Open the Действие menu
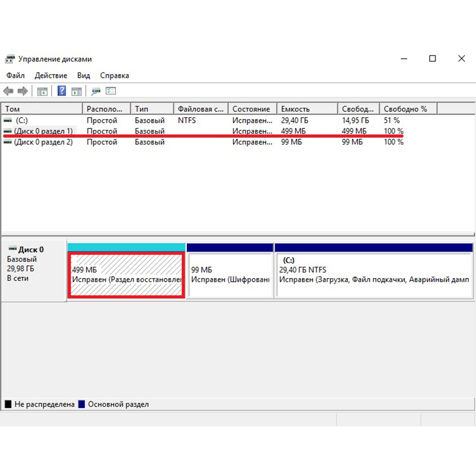Image resolution: width=476 pixels, height=476 pixels. (x=51, y=76)
